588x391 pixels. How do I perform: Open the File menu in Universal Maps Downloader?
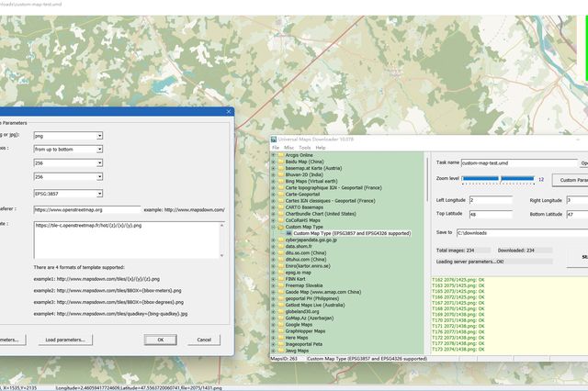[x=276, y=148]
